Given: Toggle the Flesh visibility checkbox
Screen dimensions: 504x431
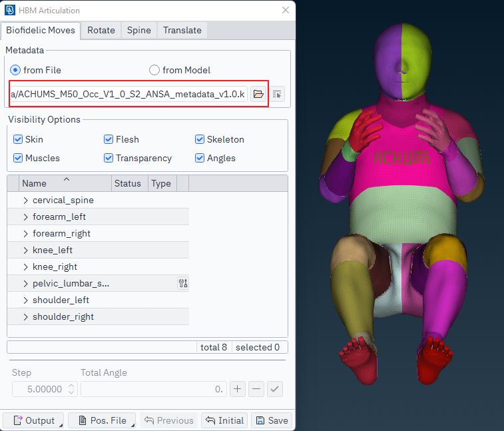Looking at the screenshot, I should pyautogui.click(x=109, y=139).
